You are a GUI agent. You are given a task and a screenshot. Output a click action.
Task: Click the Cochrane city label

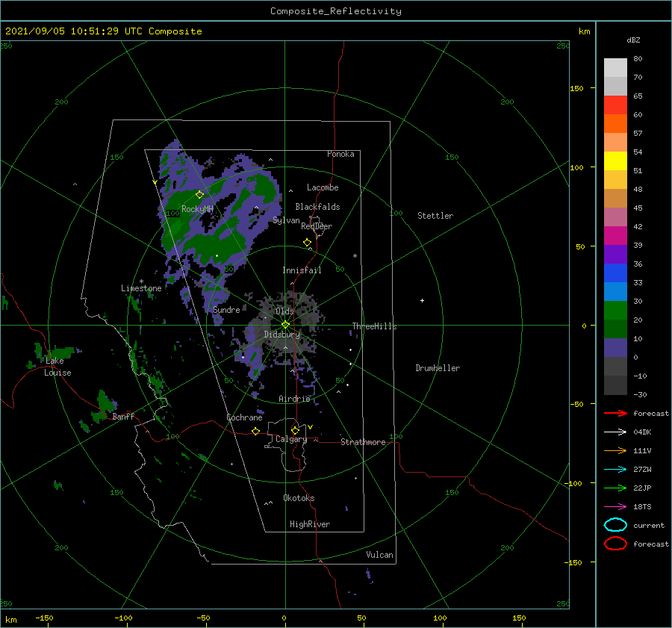[x=244, y=417]
